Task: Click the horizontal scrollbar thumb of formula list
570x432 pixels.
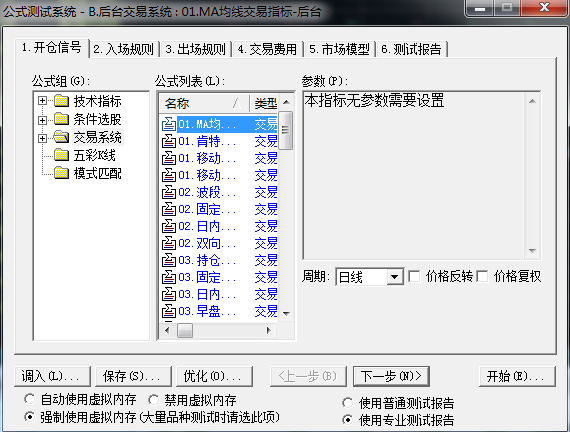Action: pyautogui.click(x=185, y=330)
